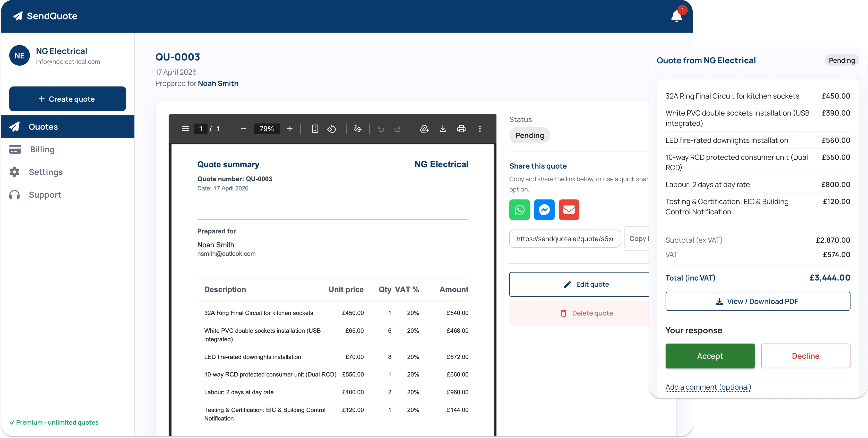This screenshot has height=438, width=868.
Task: Zoom out the PDF with minus icon
Action: (x=243, y=129)
